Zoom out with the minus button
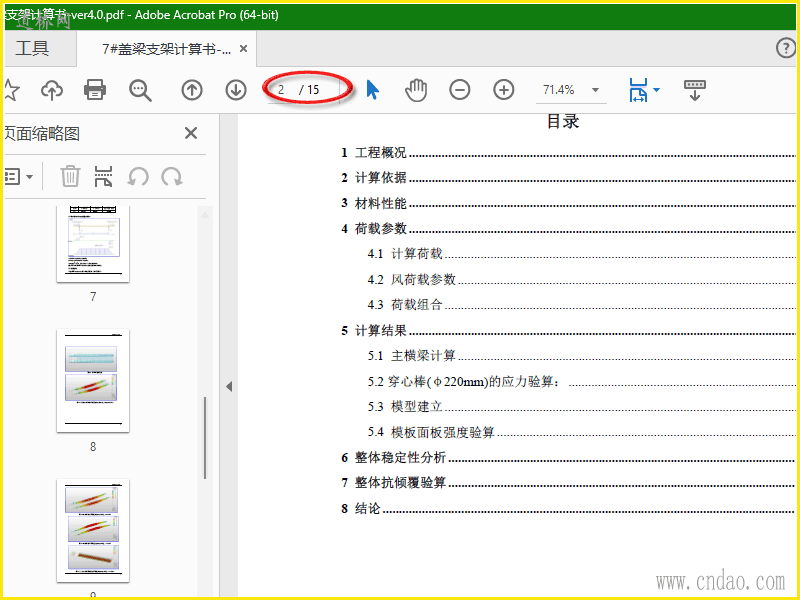Screen dimensions: 800x600 click(460, 90)
